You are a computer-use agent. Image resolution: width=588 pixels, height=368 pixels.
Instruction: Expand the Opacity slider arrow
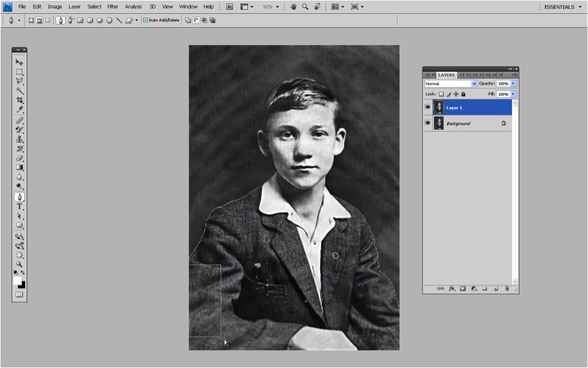point(513,84)
